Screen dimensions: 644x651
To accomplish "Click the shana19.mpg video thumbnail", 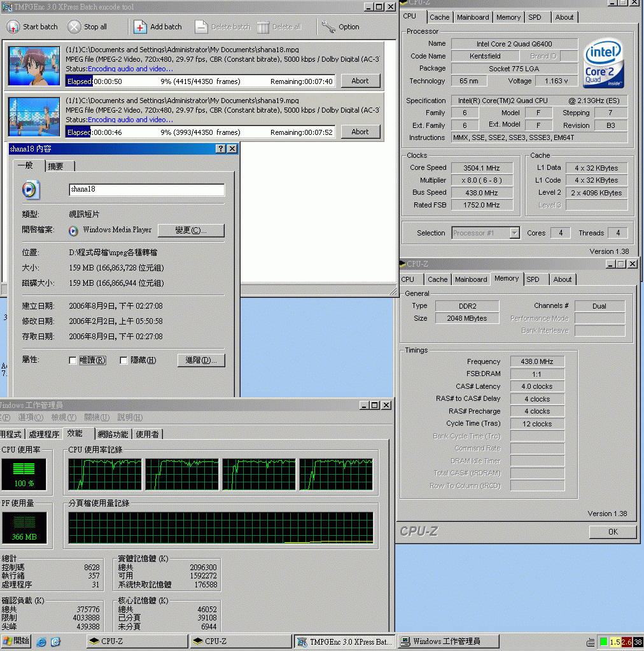I will pyautogui.click(x=34, y=116).
